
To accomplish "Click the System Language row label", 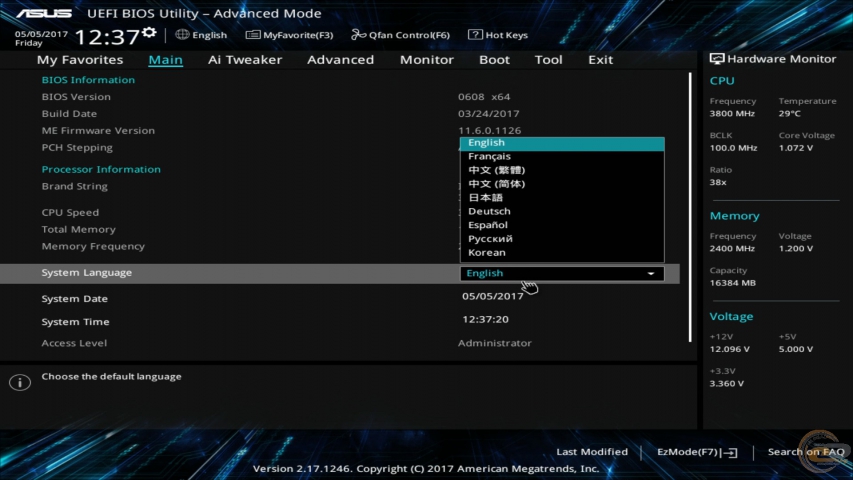I will pyautogui.click(x=86, y=273).
